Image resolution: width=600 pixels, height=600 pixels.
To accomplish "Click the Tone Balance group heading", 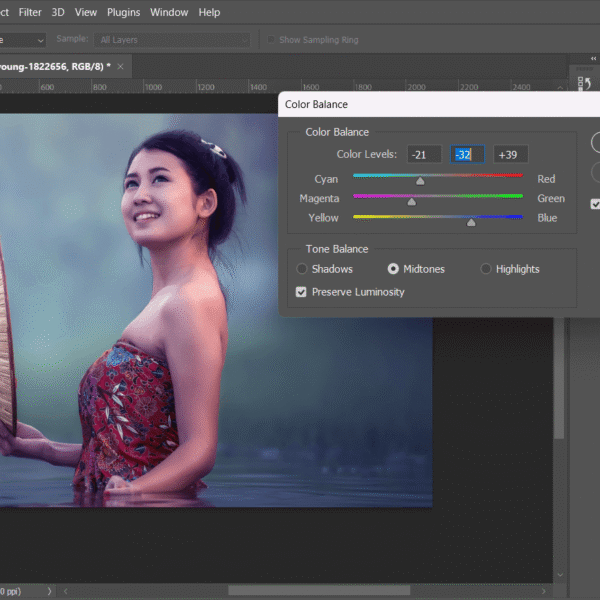I will click(x=337, y=249).
